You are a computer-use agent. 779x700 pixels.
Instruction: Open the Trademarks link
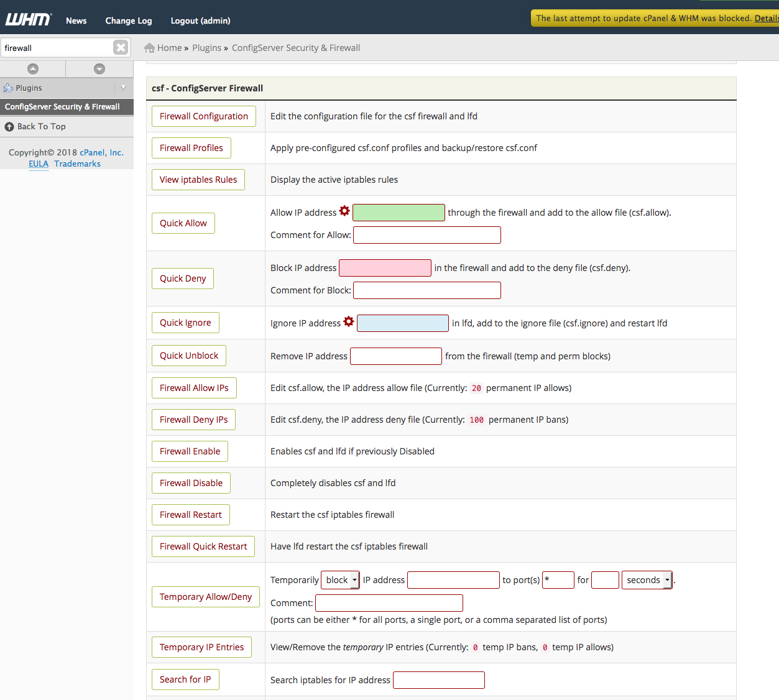pos(77,164)
